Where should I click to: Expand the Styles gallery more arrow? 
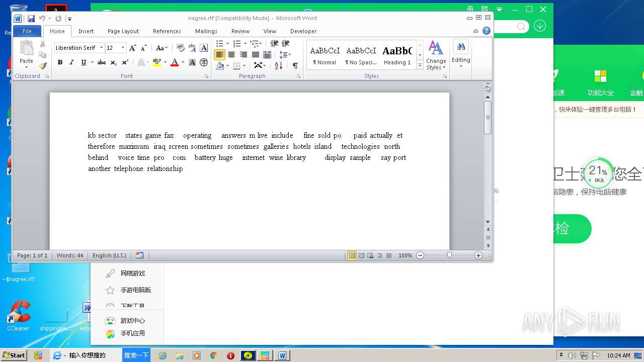click(x=420, y=66)
